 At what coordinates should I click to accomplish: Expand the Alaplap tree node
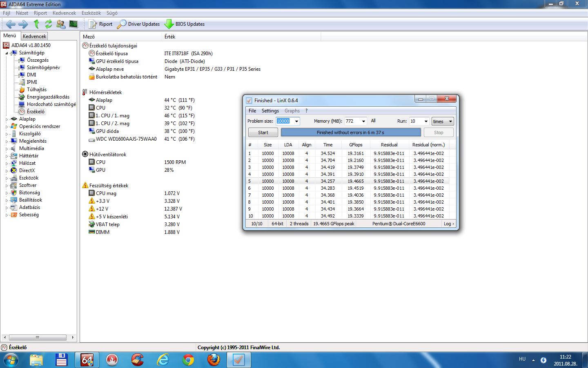click(x=7, y=119)
